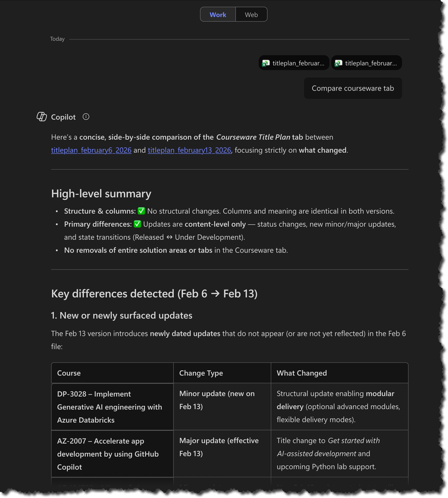This screenshot has height=498, width=448.
Task: Open second titleplan_februar... Excel attachment chip
Action: pyautogui.click(x=366, y=63)
